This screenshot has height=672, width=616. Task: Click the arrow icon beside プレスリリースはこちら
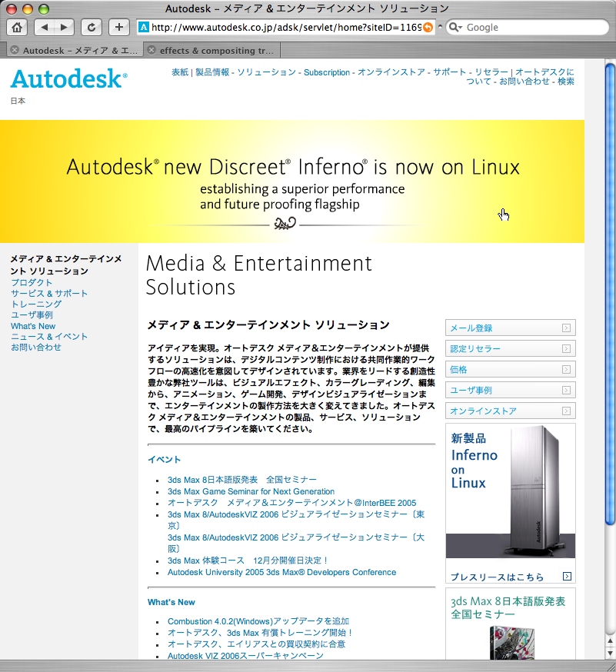tap(567, 577)
